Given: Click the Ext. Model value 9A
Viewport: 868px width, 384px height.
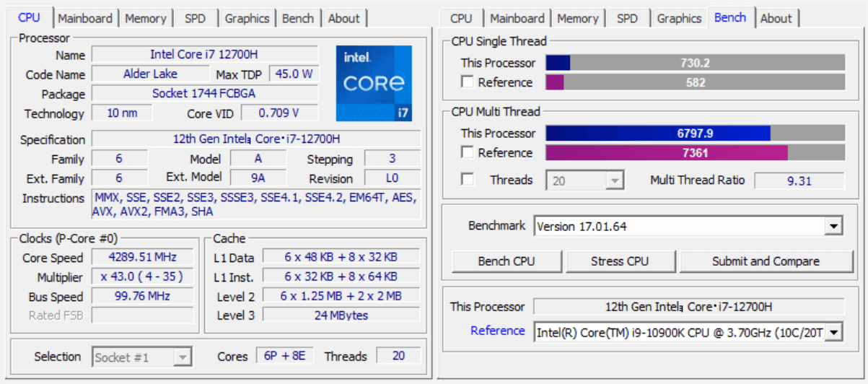Looking at the screenshot, I should [x=258, y=178].
